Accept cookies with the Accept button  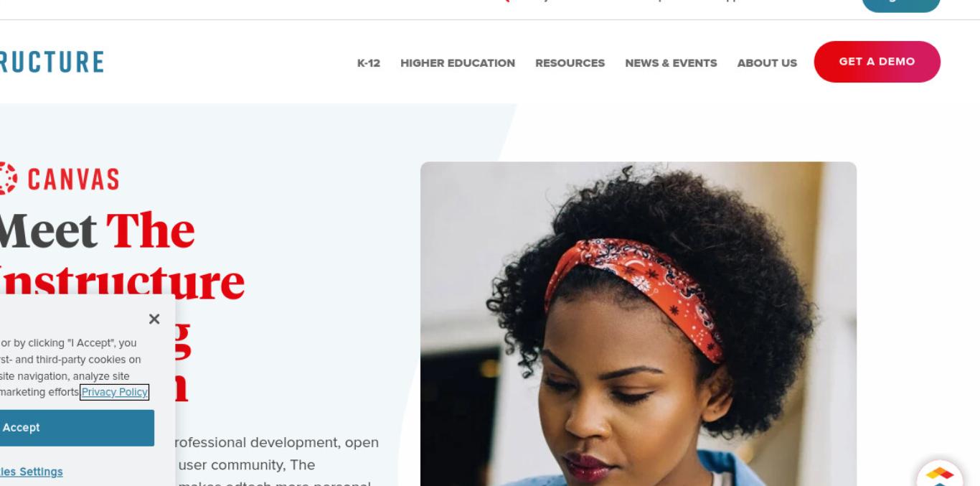tap(77, 428)
